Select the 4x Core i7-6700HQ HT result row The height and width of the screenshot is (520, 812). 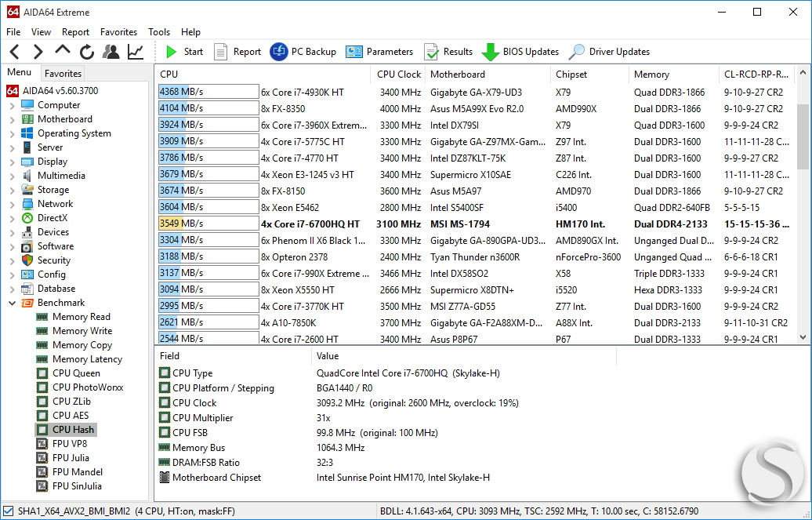(474, 224)
